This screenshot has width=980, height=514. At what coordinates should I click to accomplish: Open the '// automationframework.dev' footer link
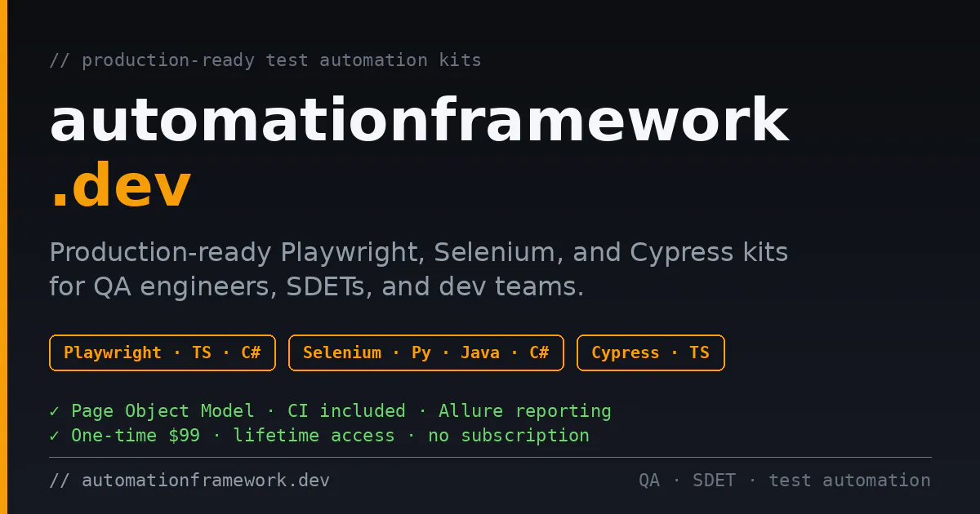[x=189, y=481]
